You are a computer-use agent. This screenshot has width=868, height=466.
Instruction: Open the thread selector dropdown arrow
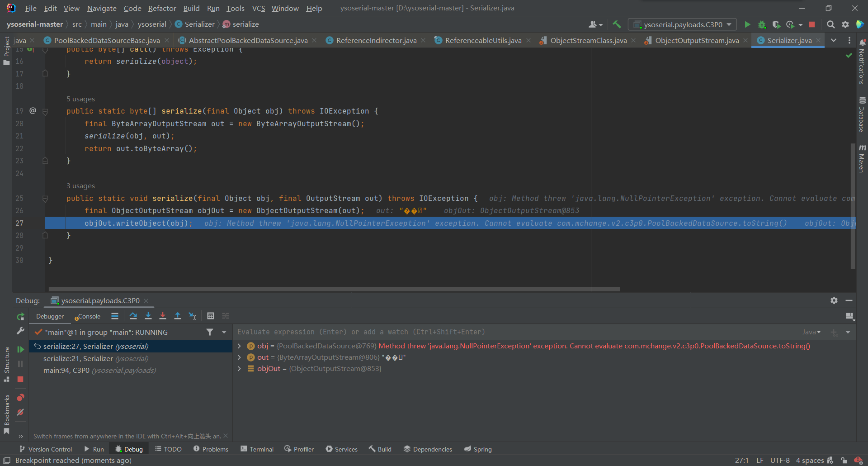click(x=224, y=332)
